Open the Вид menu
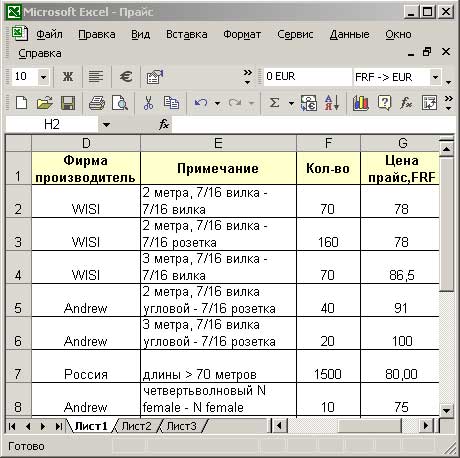This screenshot has width=460, height=458. tap(140, 34)
